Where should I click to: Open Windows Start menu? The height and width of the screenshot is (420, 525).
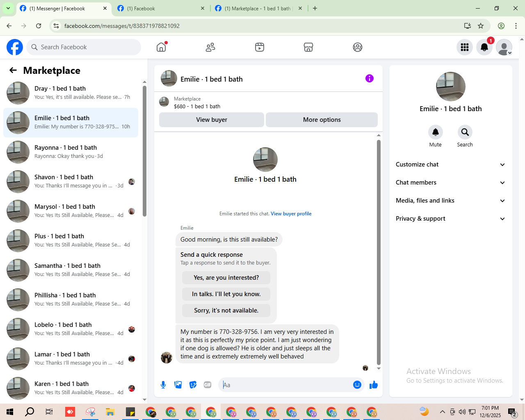coord(10,412)
